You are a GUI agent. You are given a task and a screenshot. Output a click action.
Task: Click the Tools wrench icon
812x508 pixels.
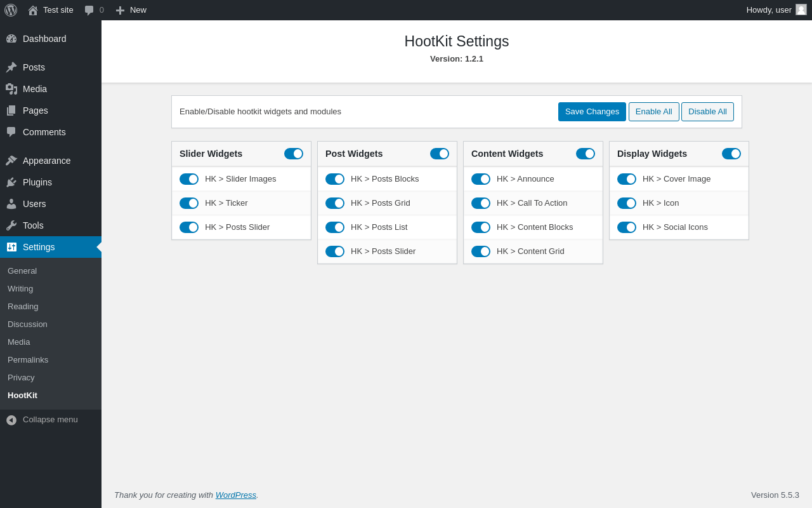click(x=11, y=225)
